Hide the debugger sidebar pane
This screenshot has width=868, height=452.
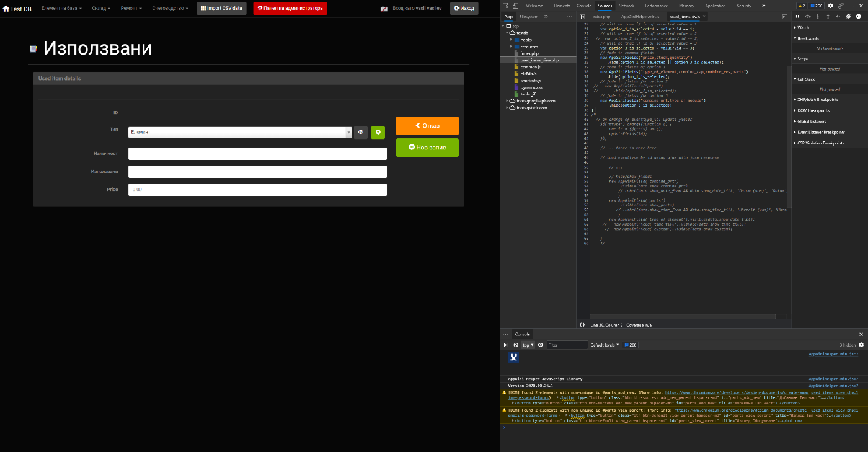(784, 16)
